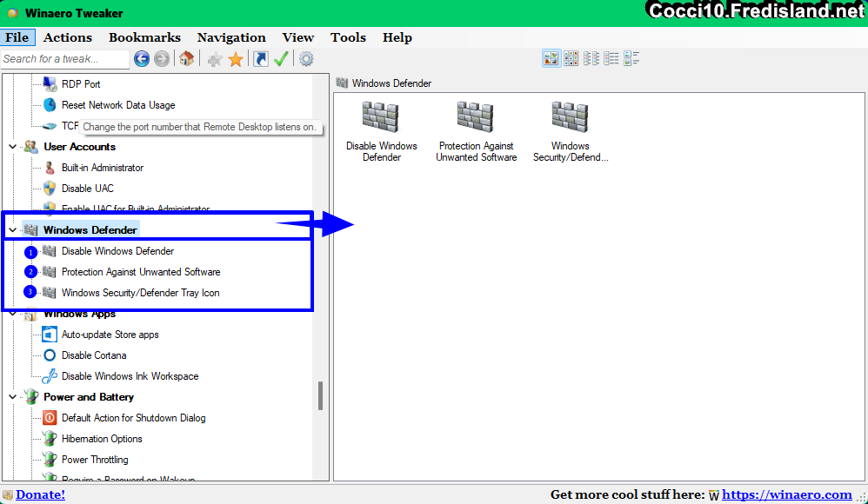The width and height of the screenshot is (868, 504).
Task: Open the Actions menu
Action: tap(68, 37)
